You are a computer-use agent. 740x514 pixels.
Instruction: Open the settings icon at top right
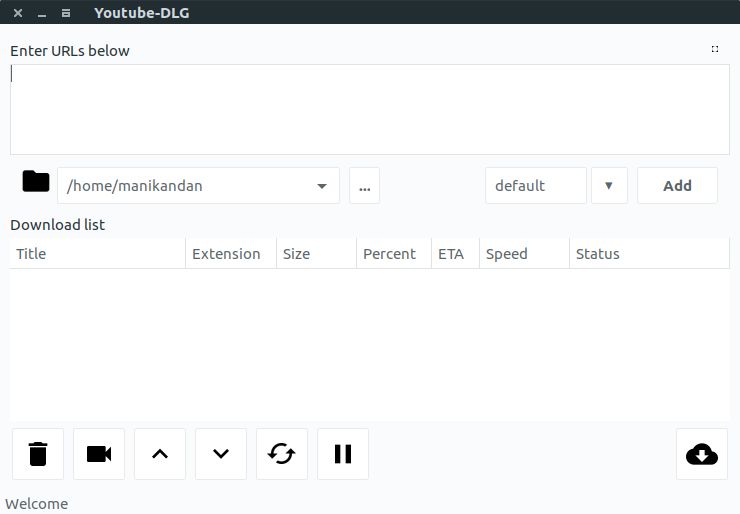pos(715,49)
